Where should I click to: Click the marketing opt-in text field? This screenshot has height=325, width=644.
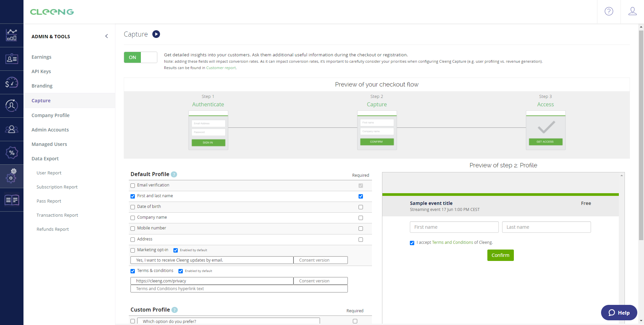(212, 260)
